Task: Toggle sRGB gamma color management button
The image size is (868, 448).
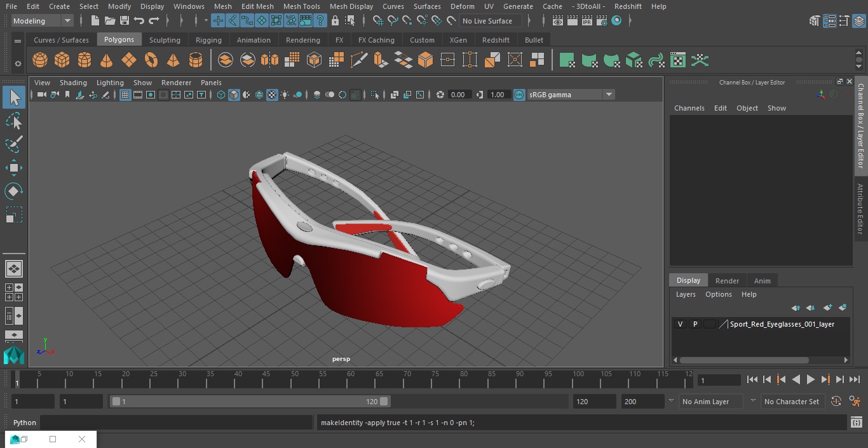Action: pyautogui.click(x=519, y=95)
